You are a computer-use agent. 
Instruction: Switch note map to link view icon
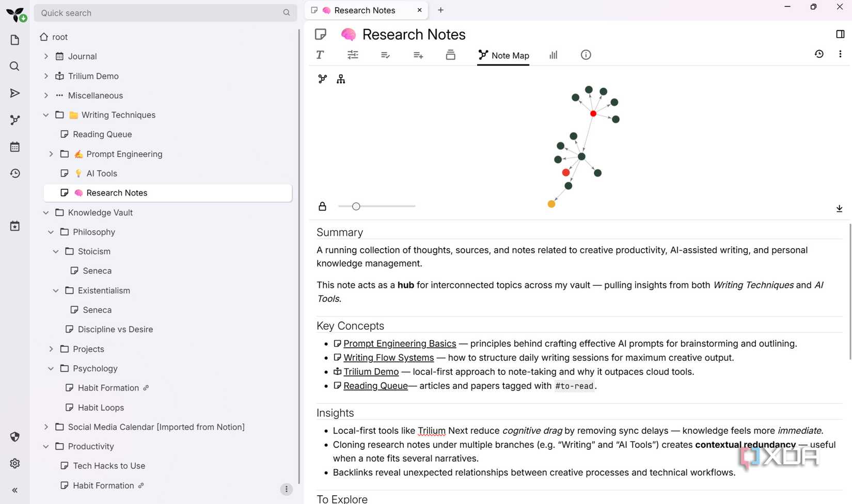pyautogui.click(x=322, y=79)
